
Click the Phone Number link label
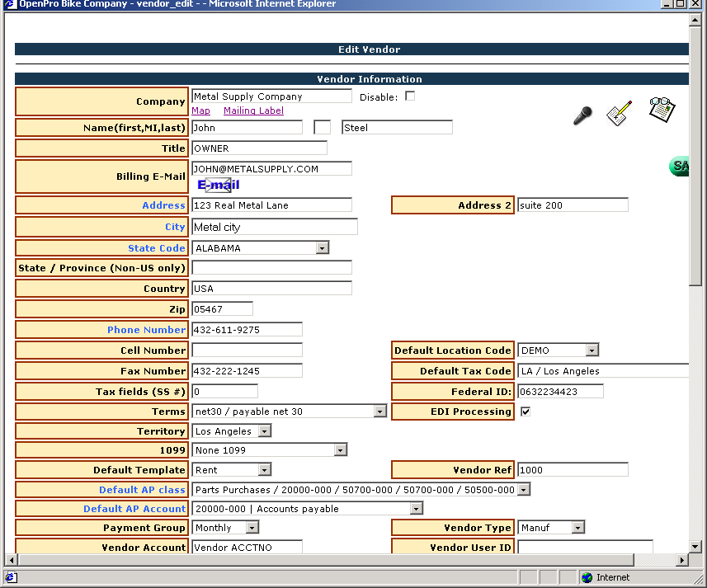(146, 330)
